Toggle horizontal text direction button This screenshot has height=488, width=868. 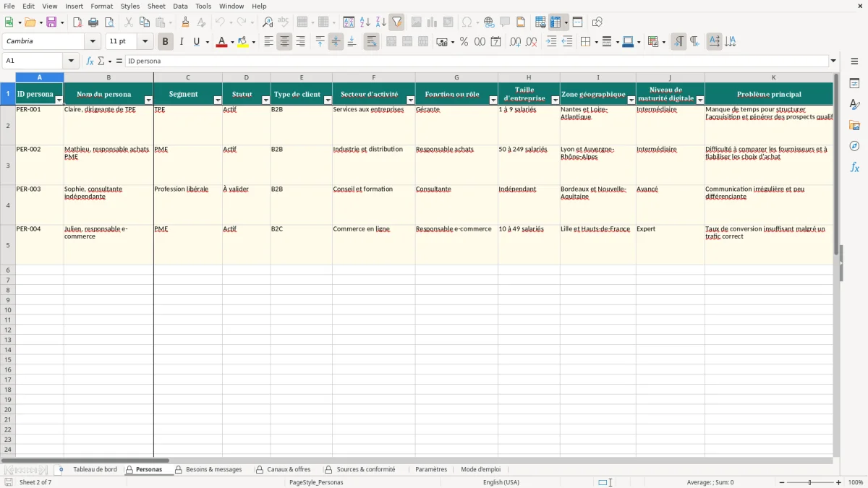714,42
